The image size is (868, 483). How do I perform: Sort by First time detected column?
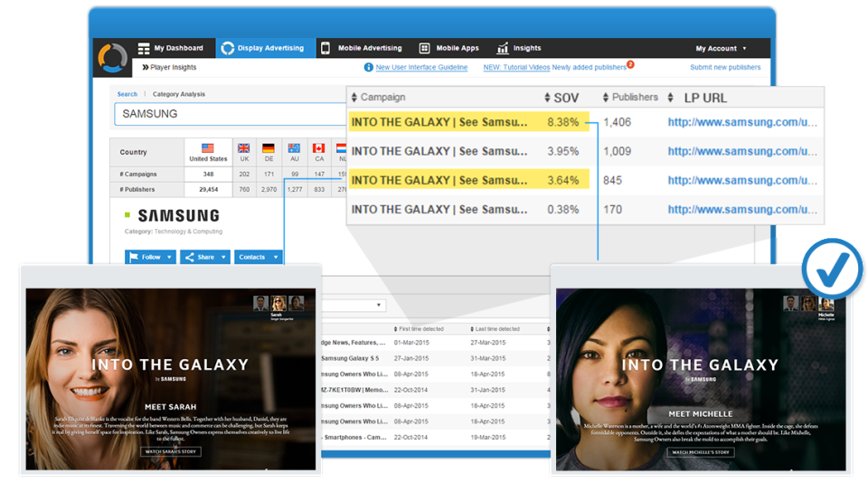419,329
